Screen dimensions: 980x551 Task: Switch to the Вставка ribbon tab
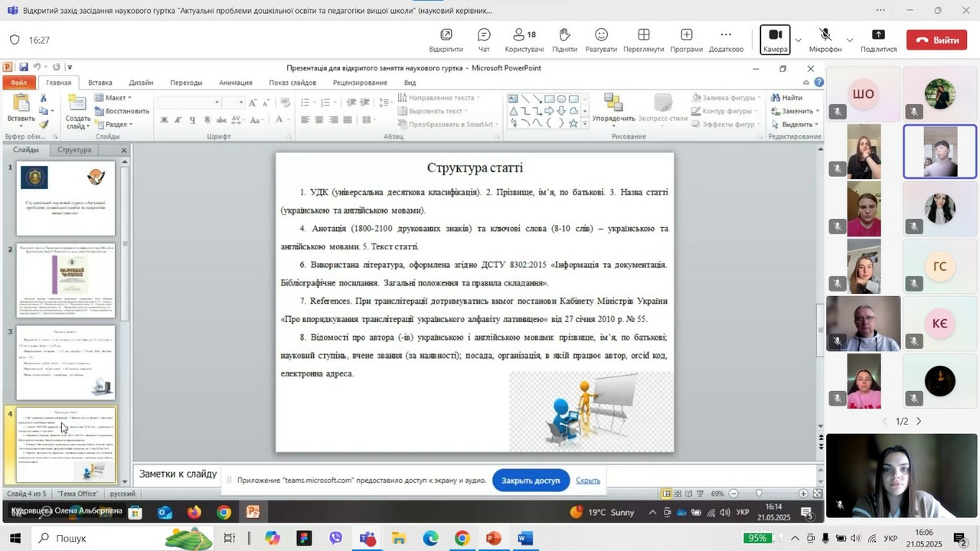click(x=100, y=83)
